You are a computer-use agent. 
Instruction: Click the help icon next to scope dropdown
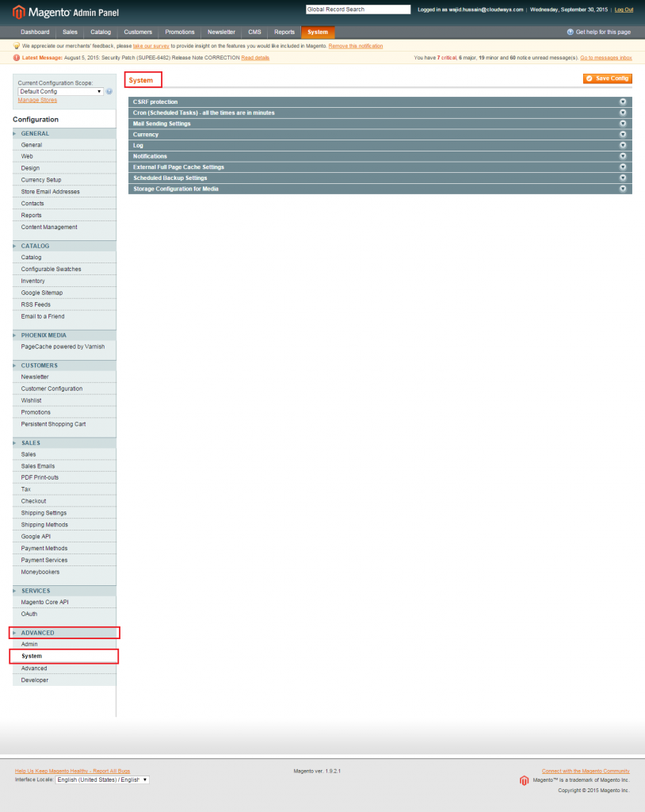109,92
